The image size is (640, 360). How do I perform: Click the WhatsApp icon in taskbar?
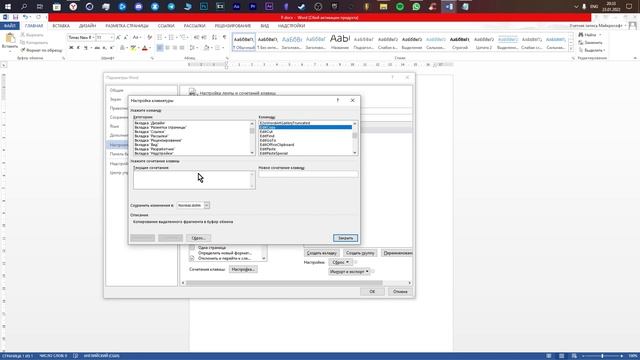coord(416,7)
